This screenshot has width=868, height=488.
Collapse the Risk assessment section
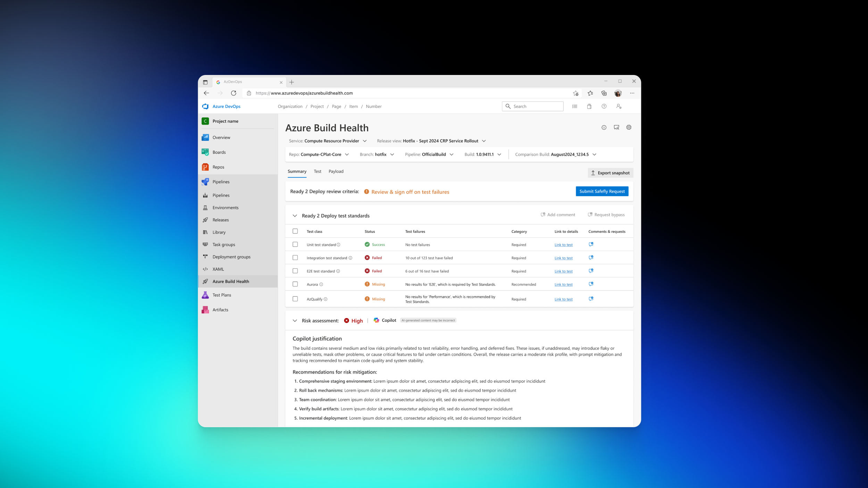295,320
